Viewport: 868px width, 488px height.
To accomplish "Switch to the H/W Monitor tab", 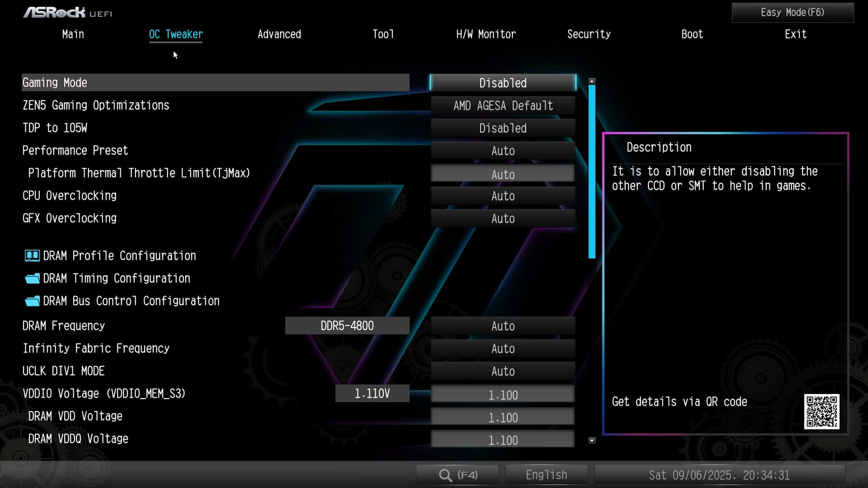I will tap(486, 34).
